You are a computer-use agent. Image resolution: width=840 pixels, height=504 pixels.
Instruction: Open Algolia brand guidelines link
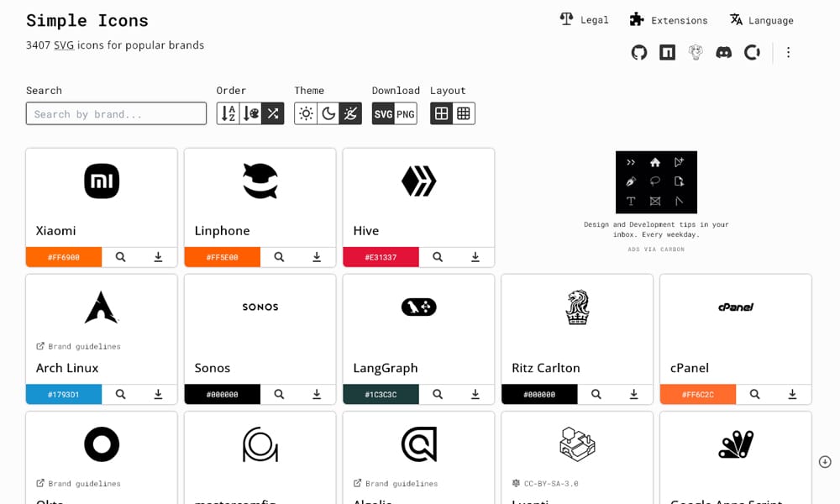(396, 484)
